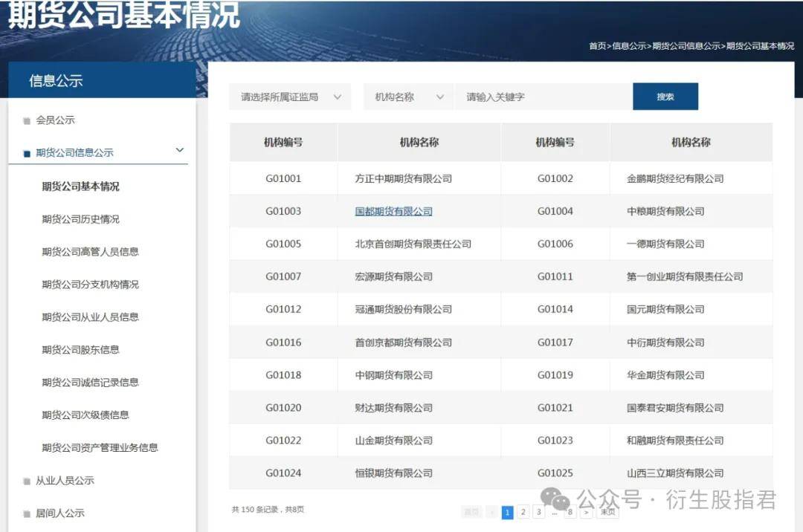This screenshot has height=532, width=803.
Task: Collapse the 期货公司信息公示 submenu chevron
Action: 180,150
